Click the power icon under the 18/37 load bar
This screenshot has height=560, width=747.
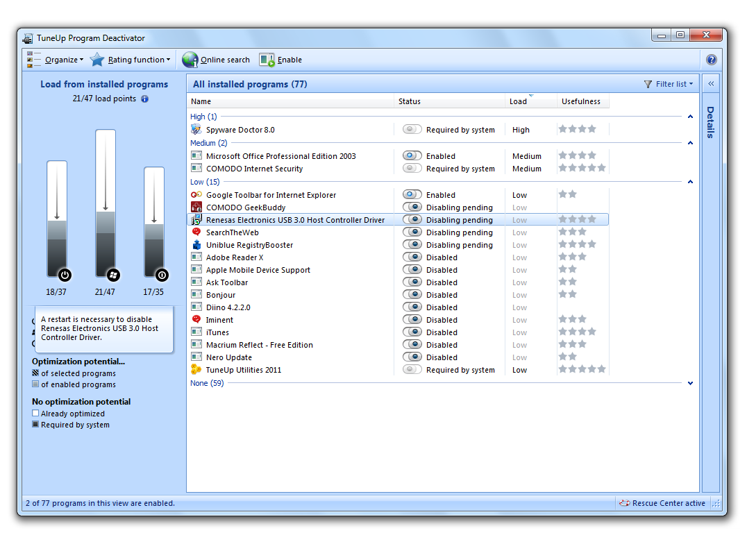point(65,275)
